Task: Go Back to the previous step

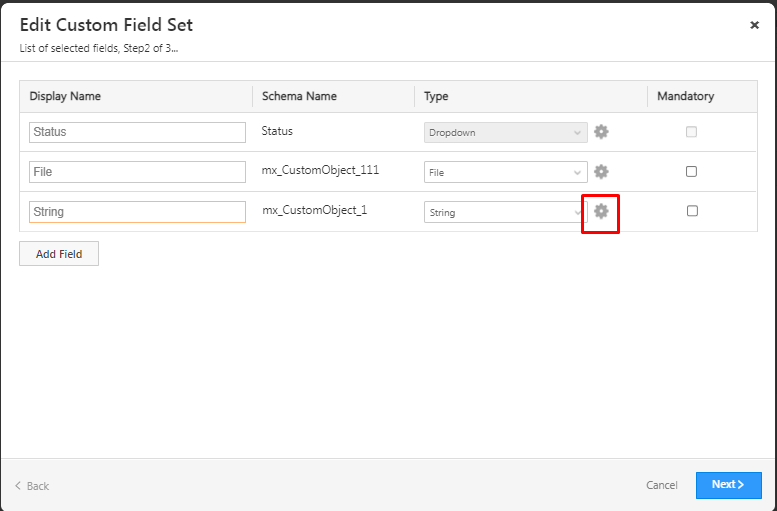Action: click(x=32, y=486)
